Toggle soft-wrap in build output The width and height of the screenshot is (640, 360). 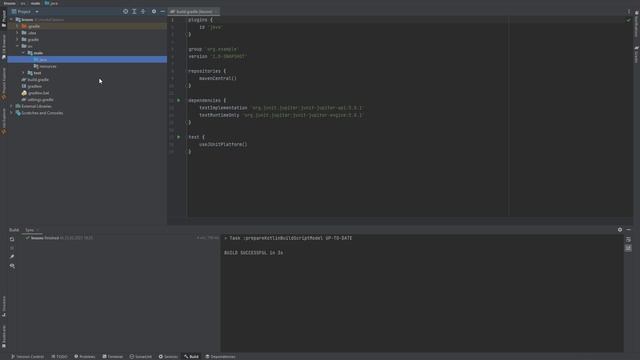[628, 240]
